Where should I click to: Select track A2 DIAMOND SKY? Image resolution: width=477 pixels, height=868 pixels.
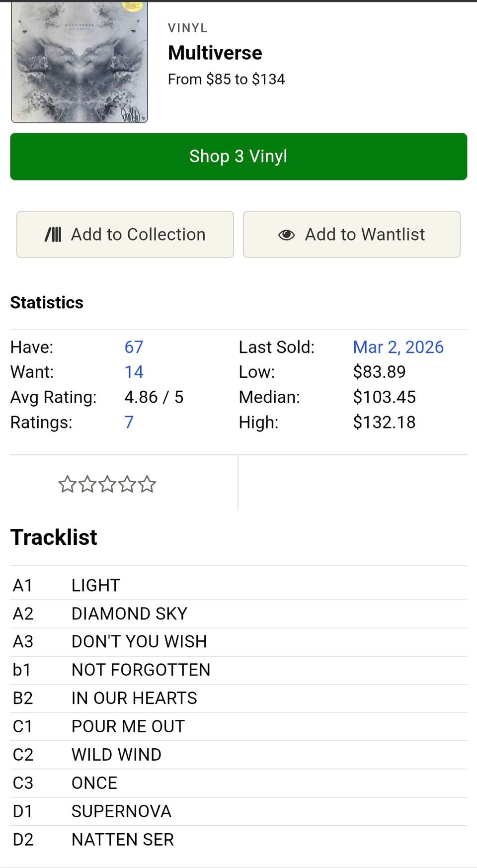point(129,613)
